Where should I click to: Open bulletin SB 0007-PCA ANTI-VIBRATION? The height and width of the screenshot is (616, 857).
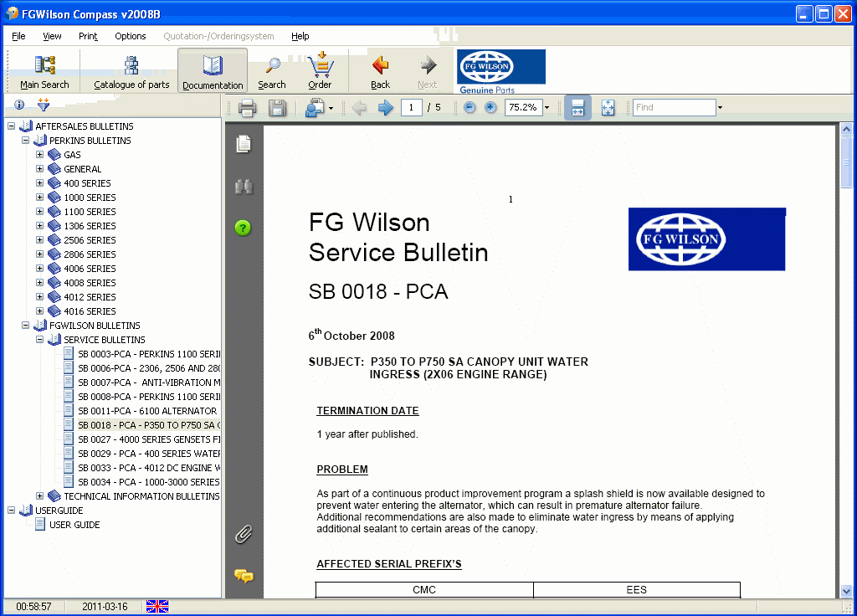(149, 382)
